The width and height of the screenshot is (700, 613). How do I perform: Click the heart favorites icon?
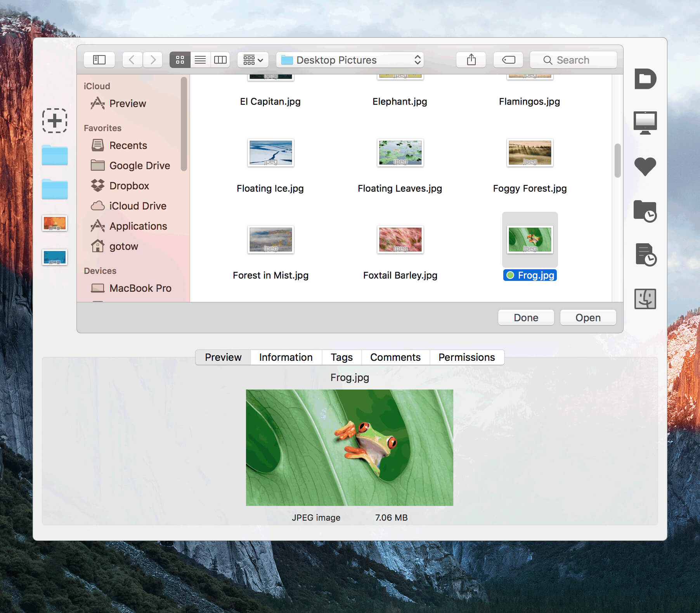pyautogui.click(x=645, y=166)
